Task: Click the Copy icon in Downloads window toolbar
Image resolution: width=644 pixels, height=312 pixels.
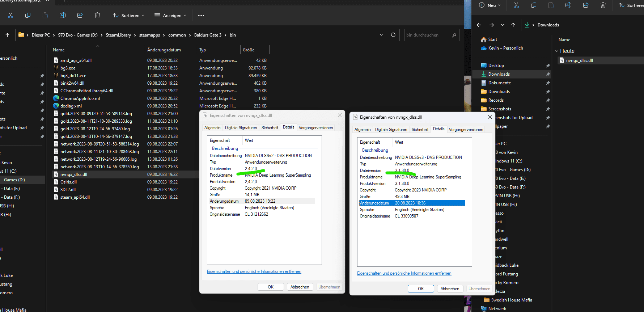Action: (534, 5)
